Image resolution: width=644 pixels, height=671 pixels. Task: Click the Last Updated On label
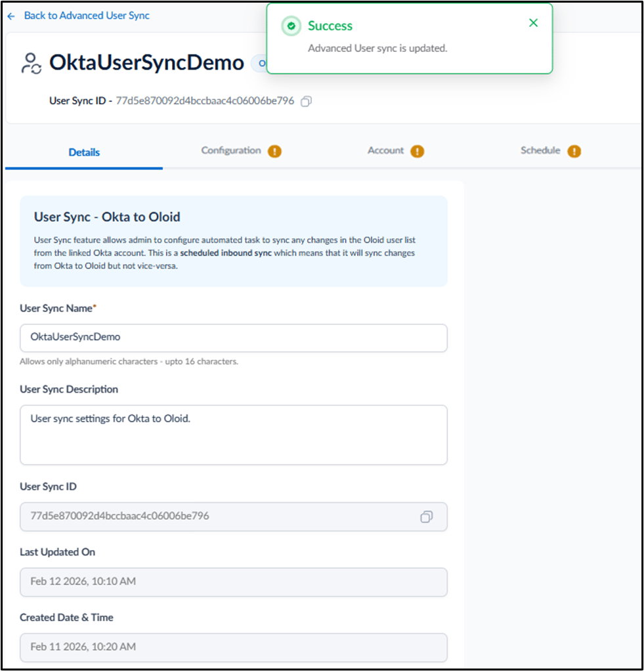point(57,552)
